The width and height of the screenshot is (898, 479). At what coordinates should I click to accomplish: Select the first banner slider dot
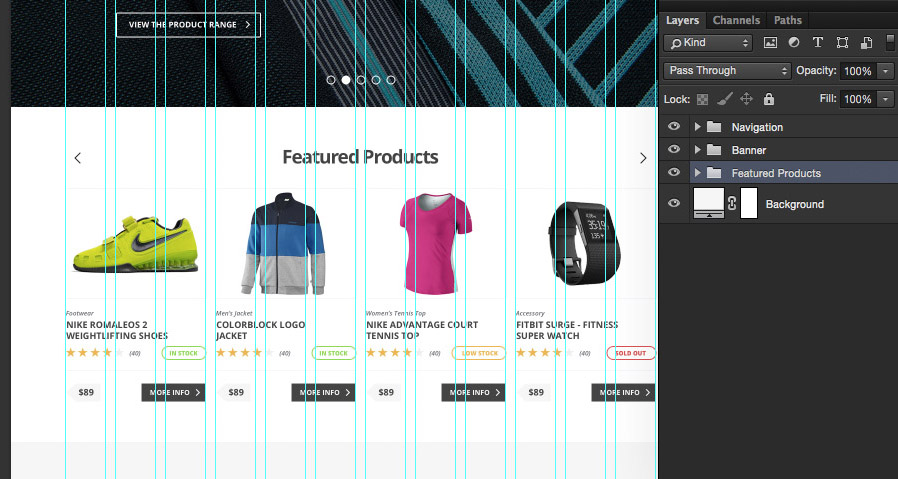click(330, 80)
